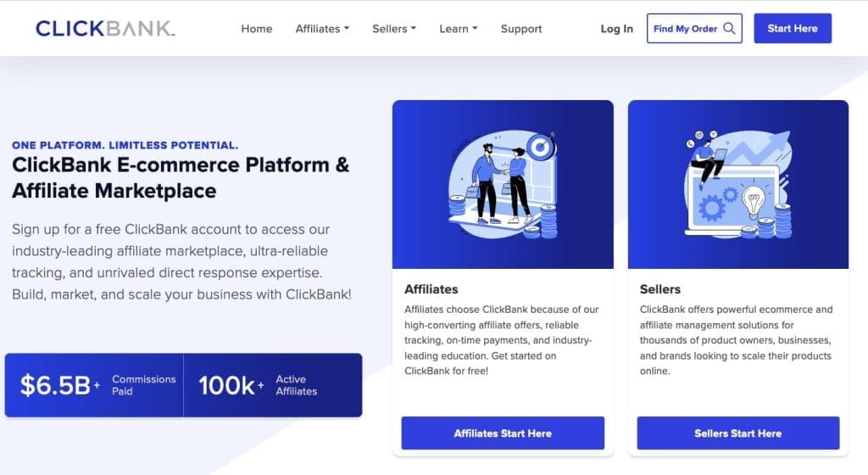Click the Log In link

coord(617,29)
